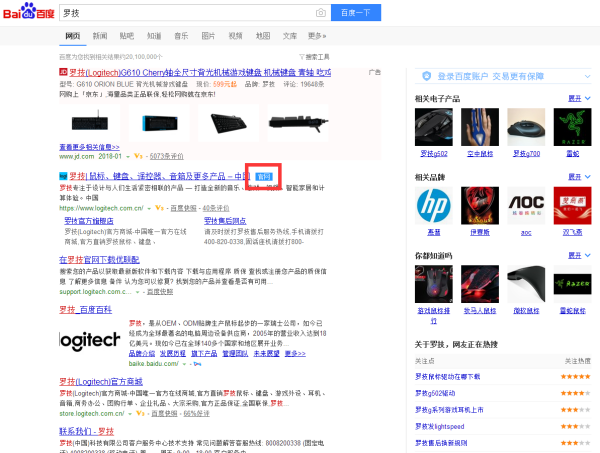This screenshot has width=600, height=453.
Task: Click shield icon in login banner
Action: tap(426, 76)
